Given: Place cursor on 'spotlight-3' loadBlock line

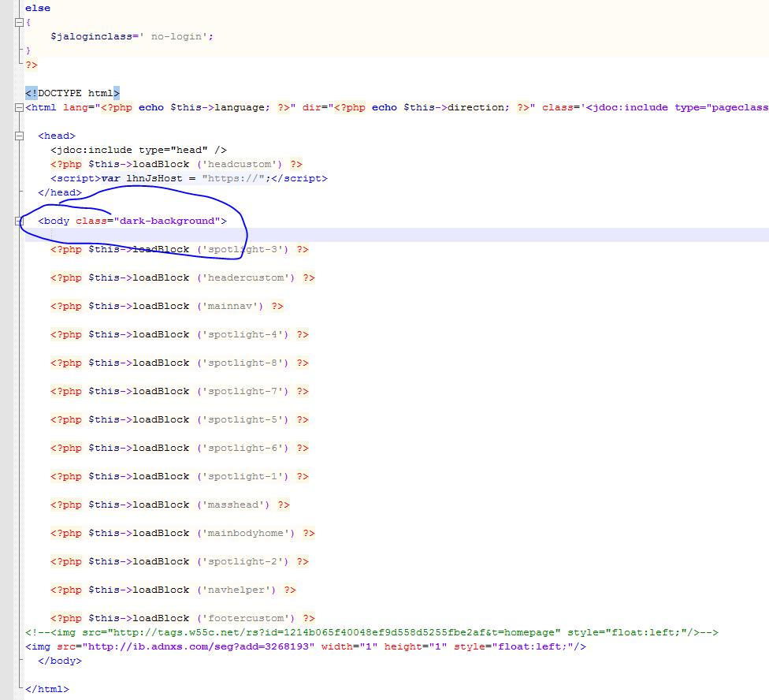Looking at the screenshot, I should 180,249.
